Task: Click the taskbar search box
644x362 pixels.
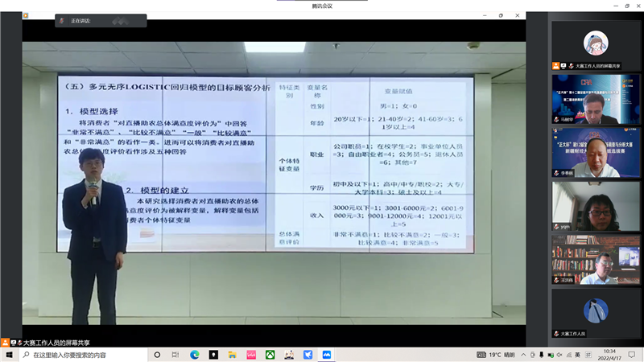Action: [80, 355]
